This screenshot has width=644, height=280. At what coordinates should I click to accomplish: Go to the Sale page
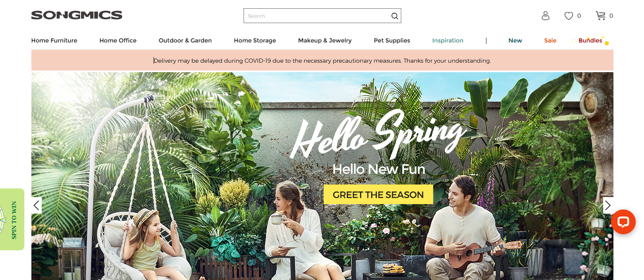point(550,40)
